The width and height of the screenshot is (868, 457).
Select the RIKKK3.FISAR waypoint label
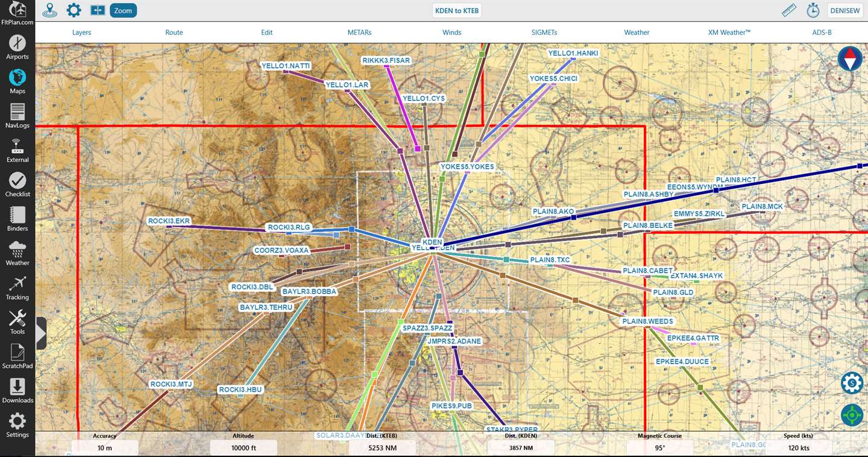[386, 60]
